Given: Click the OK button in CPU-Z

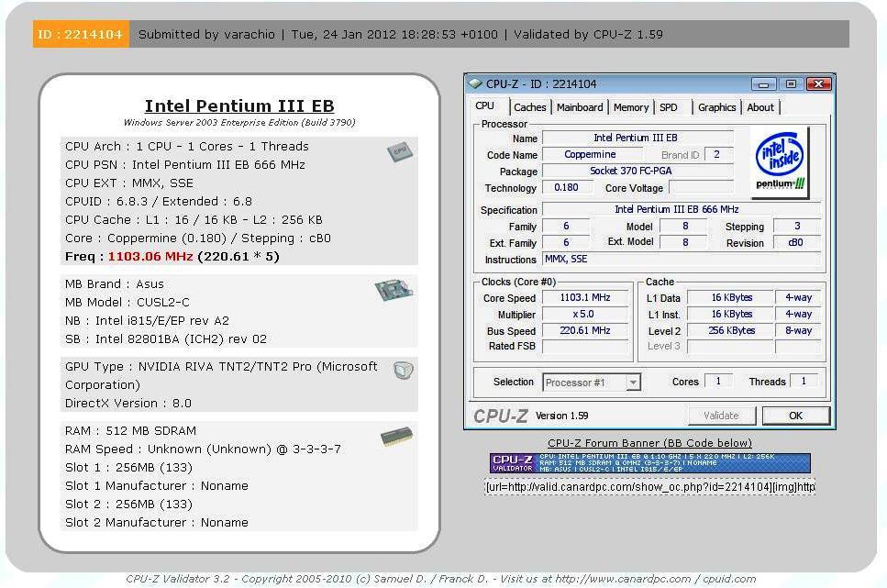Looking at the screenshot, I should point(795,416).
